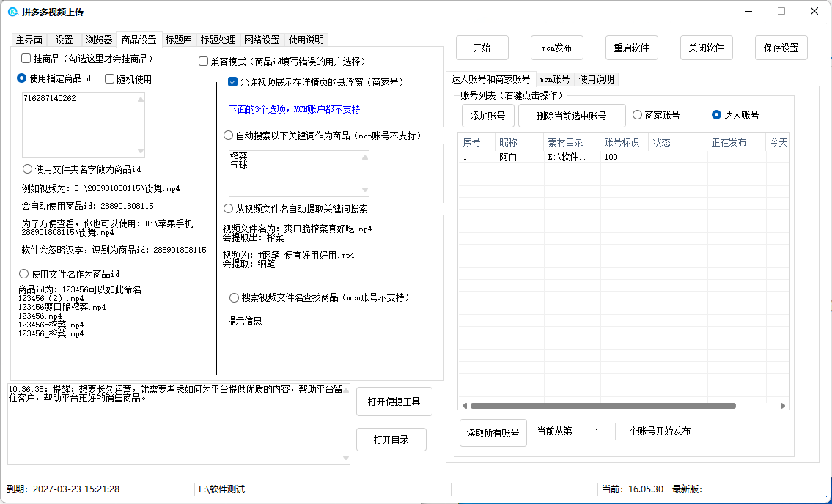Viewport: 832px width, 504px height.
Task: Click left arrow of account table scrollbar
Action: [465, 406]
